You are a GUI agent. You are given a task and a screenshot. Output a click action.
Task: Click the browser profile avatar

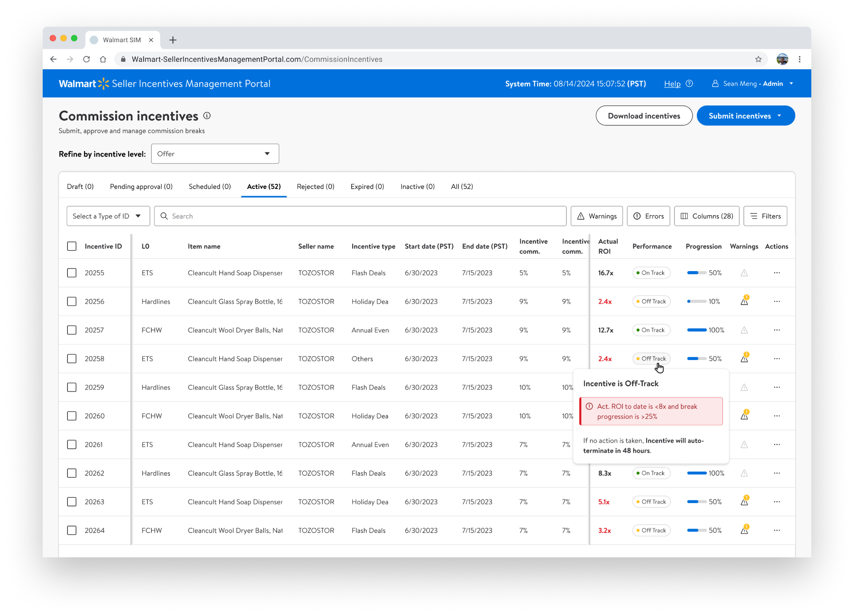tap(782, 59)
